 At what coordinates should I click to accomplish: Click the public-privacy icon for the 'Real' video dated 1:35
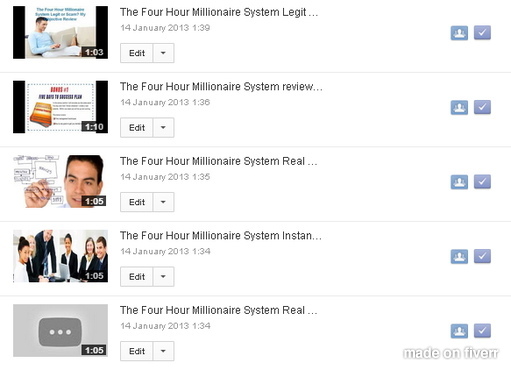click(x=459, y=182)
